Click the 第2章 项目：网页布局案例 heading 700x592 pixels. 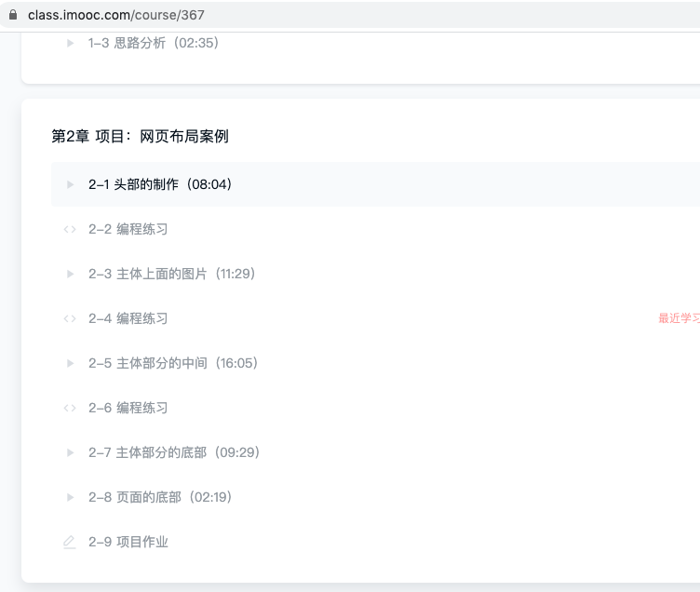tap(140, 136)
